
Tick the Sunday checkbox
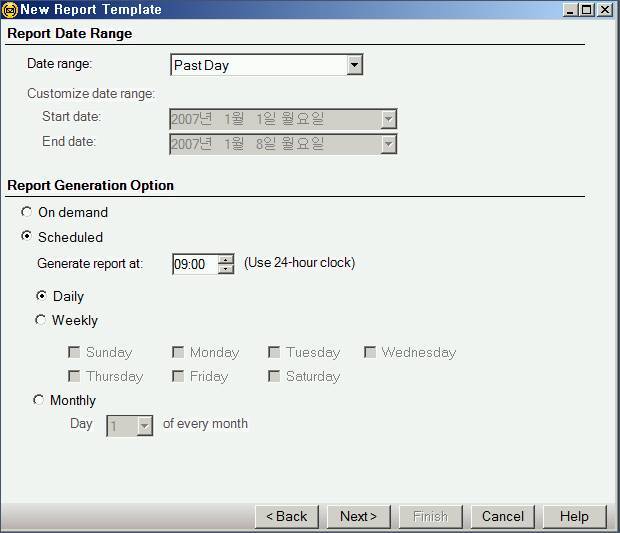(74, 352)
